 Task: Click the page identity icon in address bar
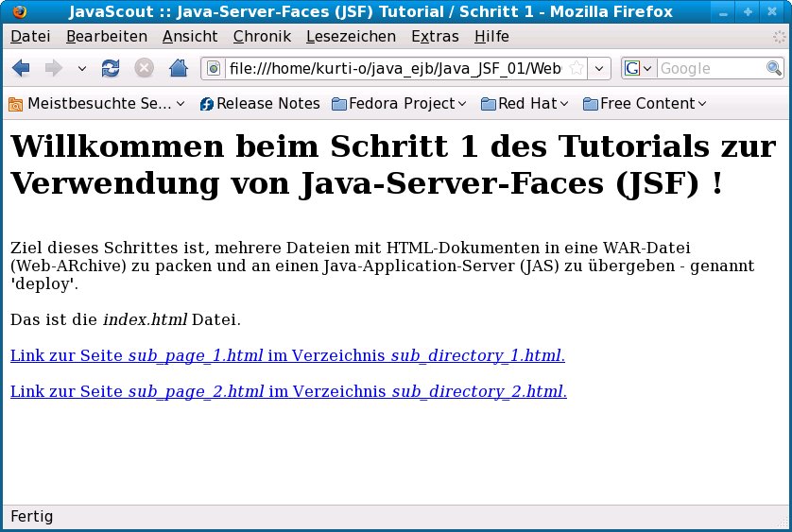pyautogui.click(x=214, y=69)
